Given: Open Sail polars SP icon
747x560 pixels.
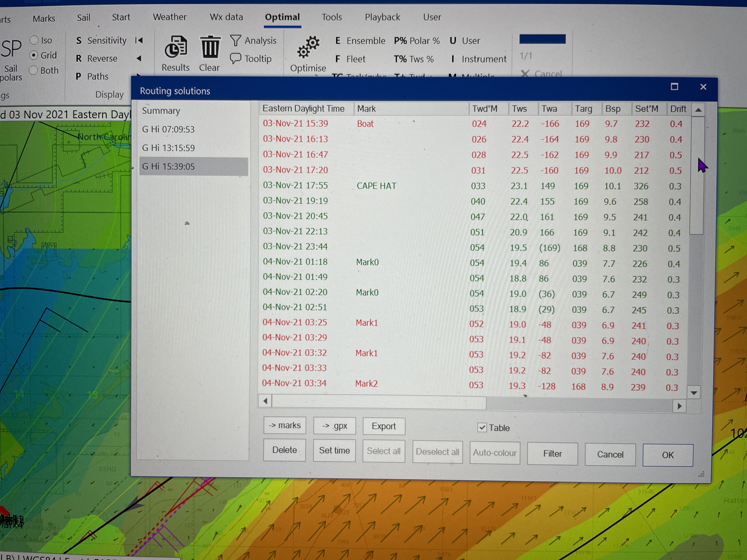Looking at the screenshot, I should point(11,49).
